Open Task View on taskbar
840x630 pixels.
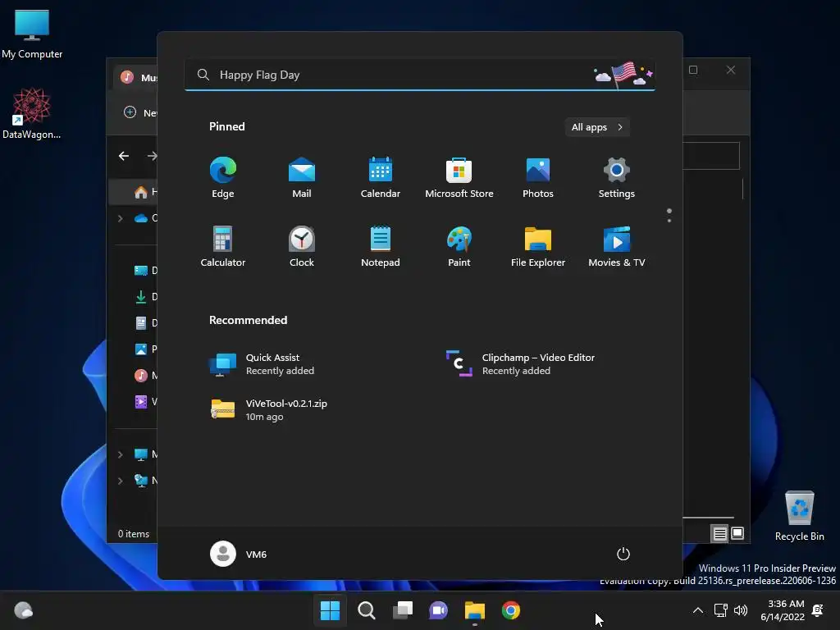click(x=402, y=610)
